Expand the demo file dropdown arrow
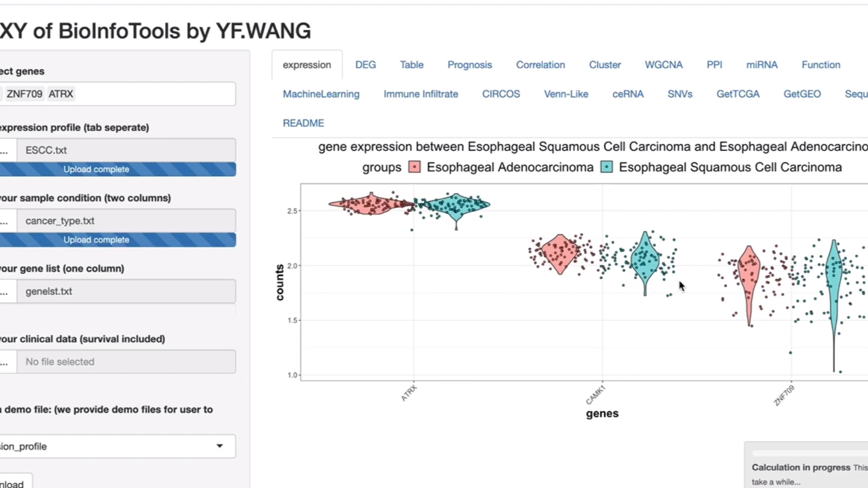This screenshot has height=488, width=868. (219, 446)
